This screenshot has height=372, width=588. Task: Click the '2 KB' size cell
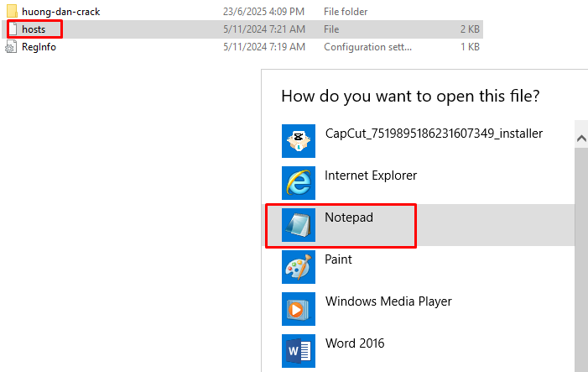pos(470,29)
